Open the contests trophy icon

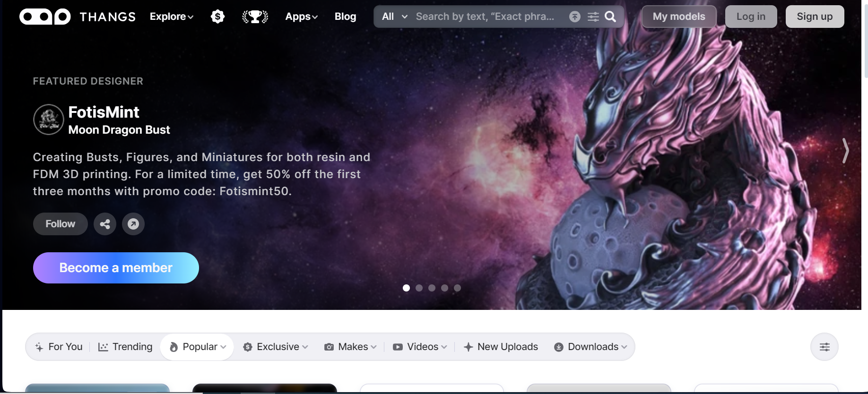[255, 17]
